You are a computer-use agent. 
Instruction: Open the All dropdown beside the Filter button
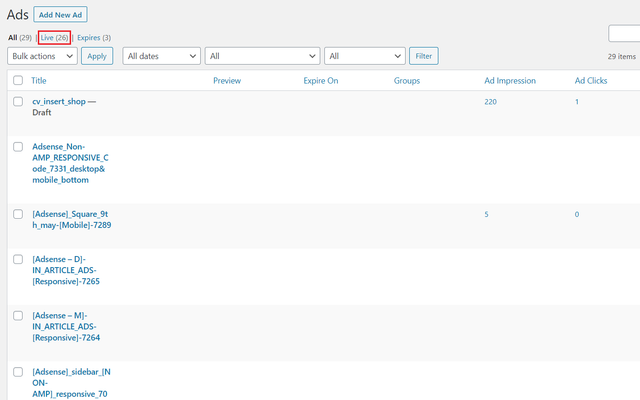coord(365,56)
